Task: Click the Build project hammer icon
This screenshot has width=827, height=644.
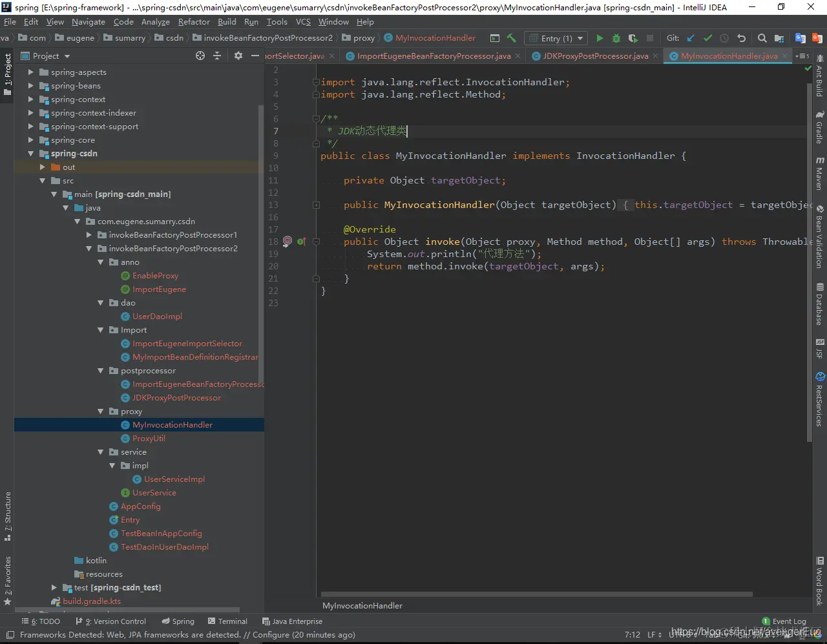Action: (512, 38)
